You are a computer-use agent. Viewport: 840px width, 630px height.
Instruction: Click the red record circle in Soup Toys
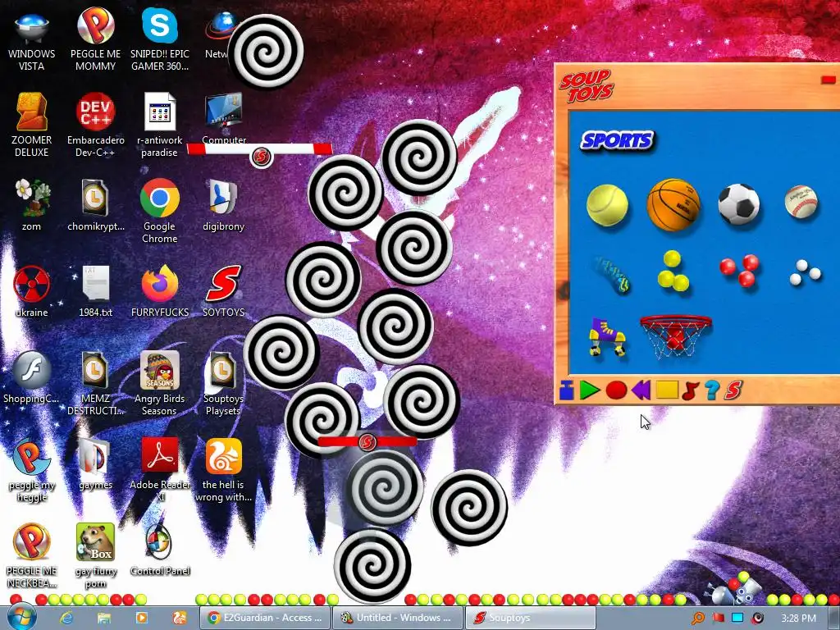coord(616,390)
